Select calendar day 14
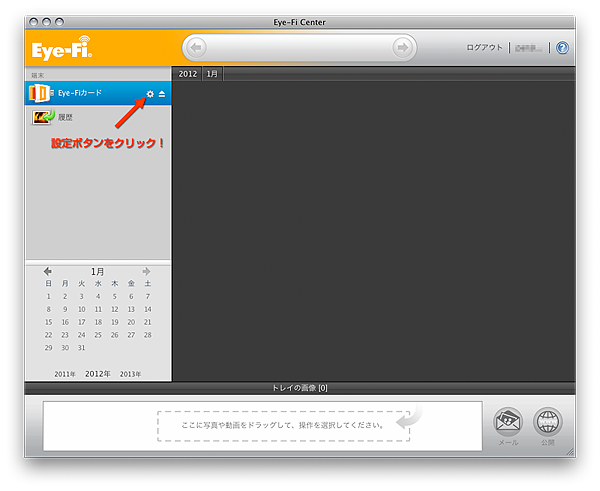The width and height of the screenshot is (600, 491). click(x=148, y=309)
